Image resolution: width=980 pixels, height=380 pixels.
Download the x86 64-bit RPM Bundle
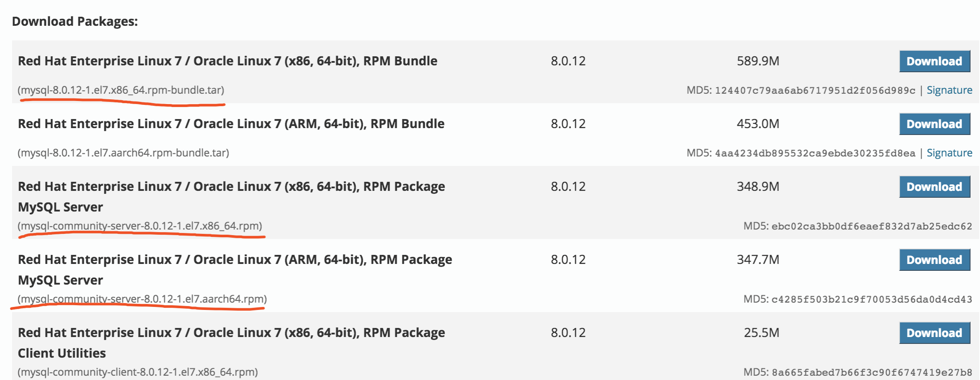[x=934, y=61]
